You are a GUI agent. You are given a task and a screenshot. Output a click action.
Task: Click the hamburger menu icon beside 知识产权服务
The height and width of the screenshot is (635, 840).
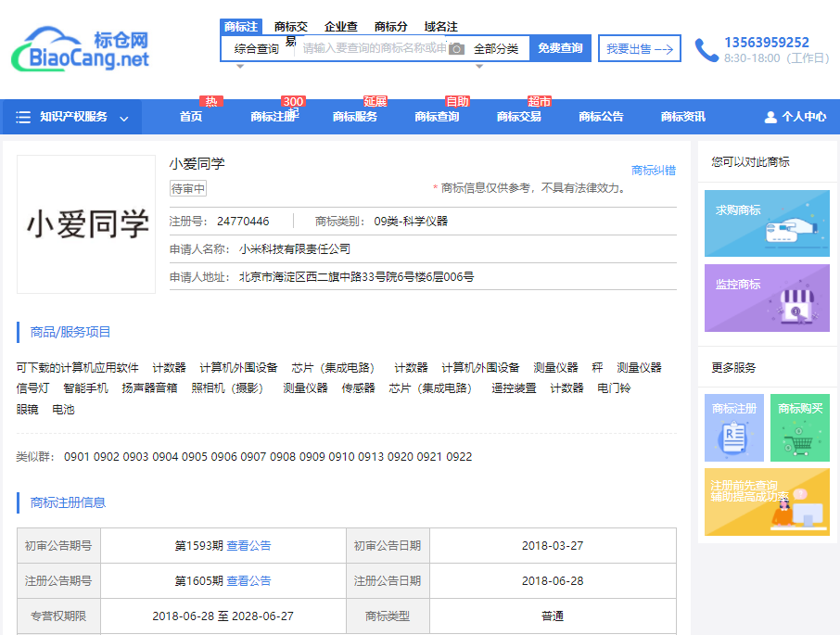click(x=23, y=117)
